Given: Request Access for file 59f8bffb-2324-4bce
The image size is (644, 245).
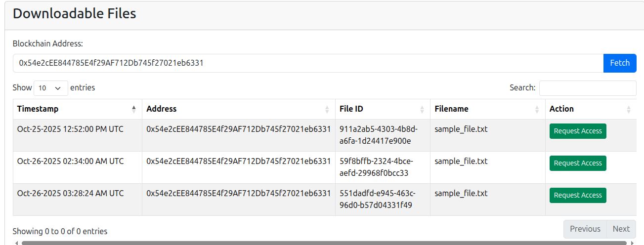Looking at the screenshot, I should tap(578, 163).
